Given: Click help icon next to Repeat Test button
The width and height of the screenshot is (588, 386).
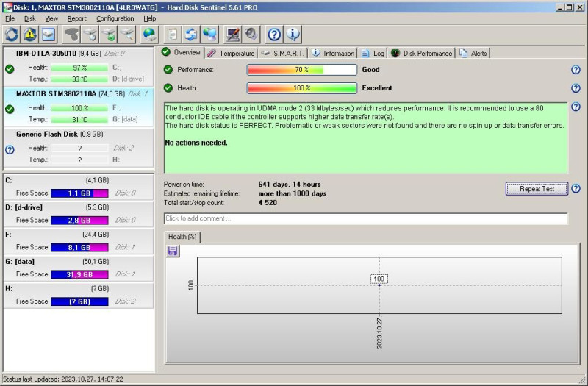Looking at the screenshot, I should pos(576,189).
